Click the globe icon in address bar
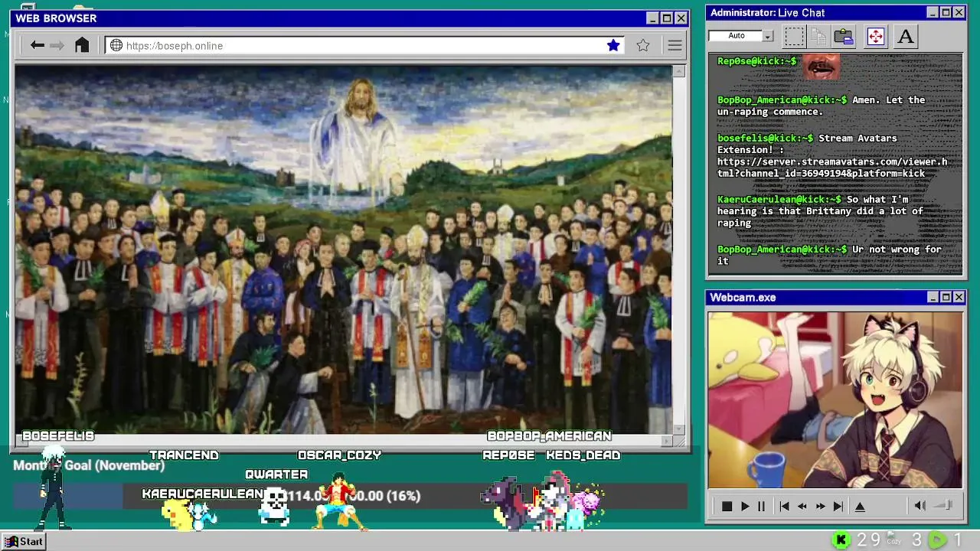 tap(116, 45)
